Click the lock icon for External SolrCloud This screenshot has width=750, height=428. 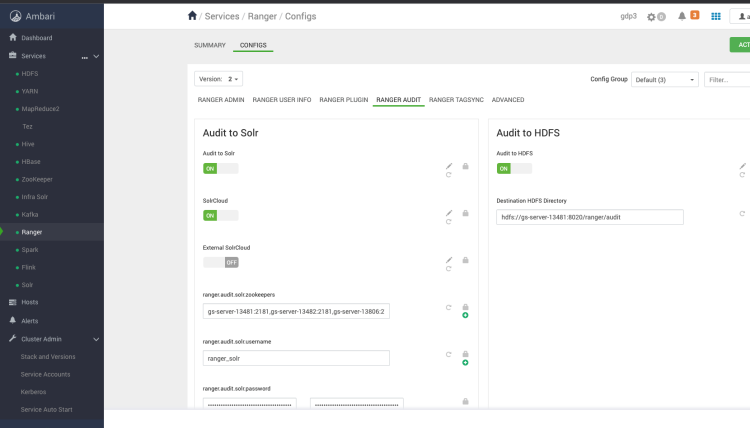pyautogui.click(x=465, y=260)
